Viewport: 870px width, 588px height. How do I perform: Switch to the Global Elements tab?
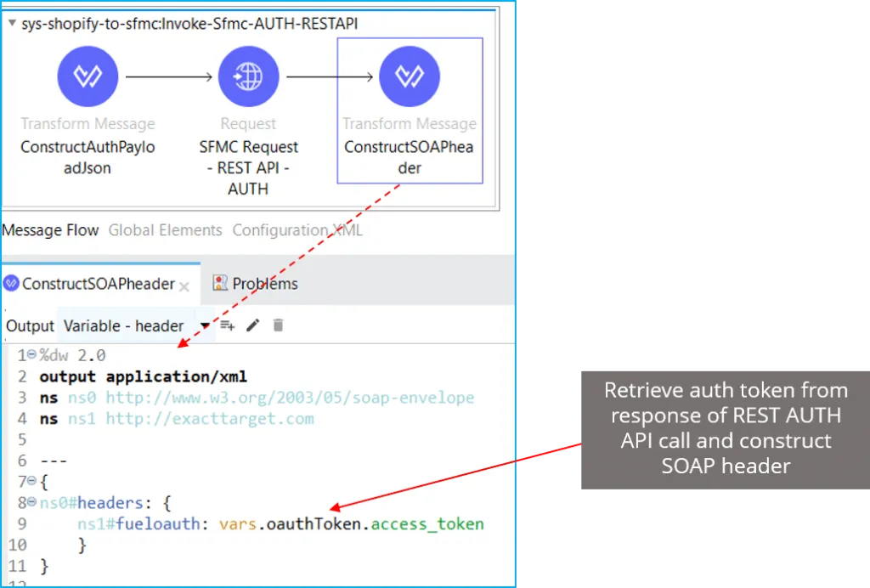166,230
